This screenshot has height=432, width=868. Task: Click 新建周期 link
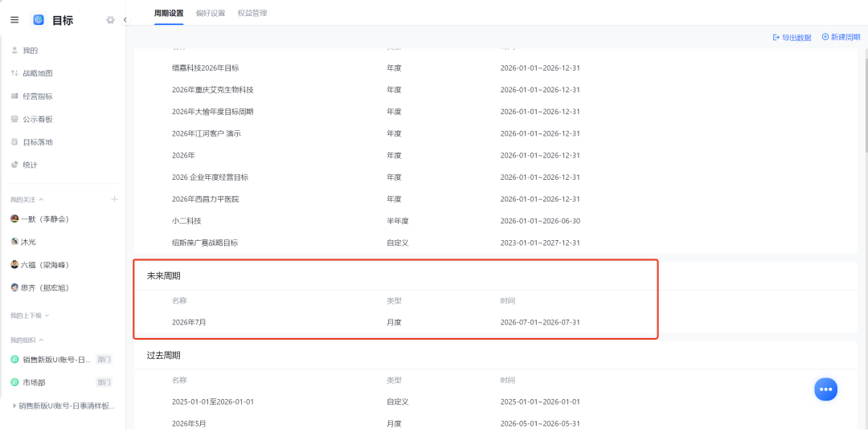tap(841, 36)
